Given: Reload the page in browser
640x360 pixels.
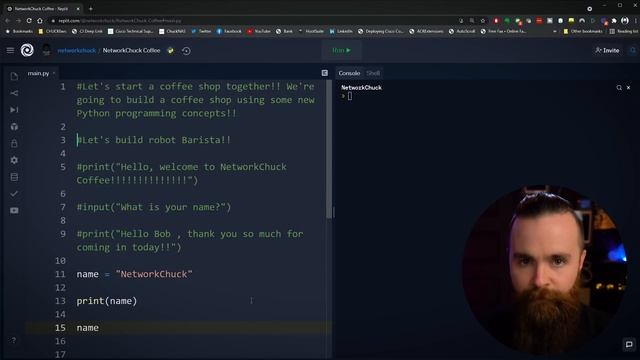Looking at the screenshot, I should (x=29, y=20).
